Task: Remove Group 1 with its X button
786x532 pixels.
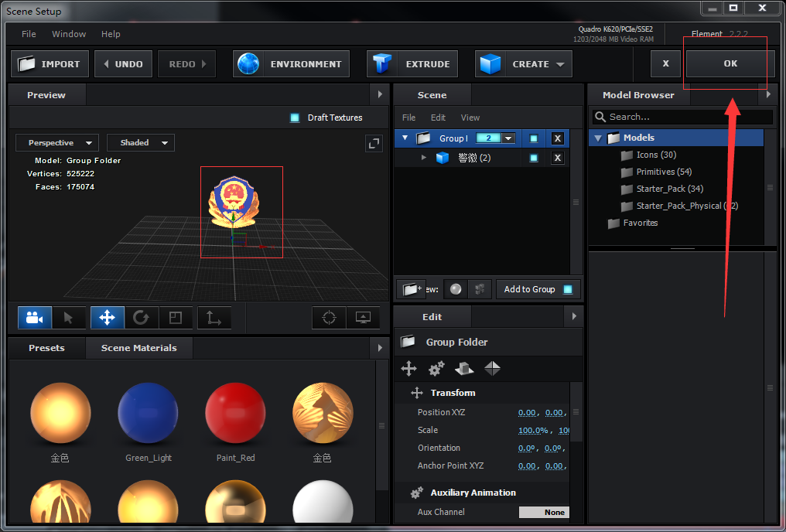Action: (x=558, y=138)
